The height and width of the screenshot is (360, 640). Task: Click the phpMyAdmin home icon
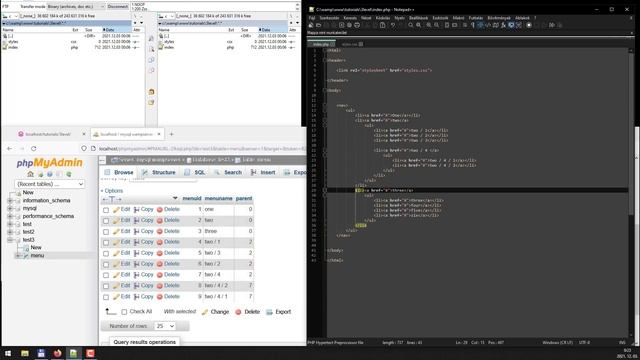(30, 174)
